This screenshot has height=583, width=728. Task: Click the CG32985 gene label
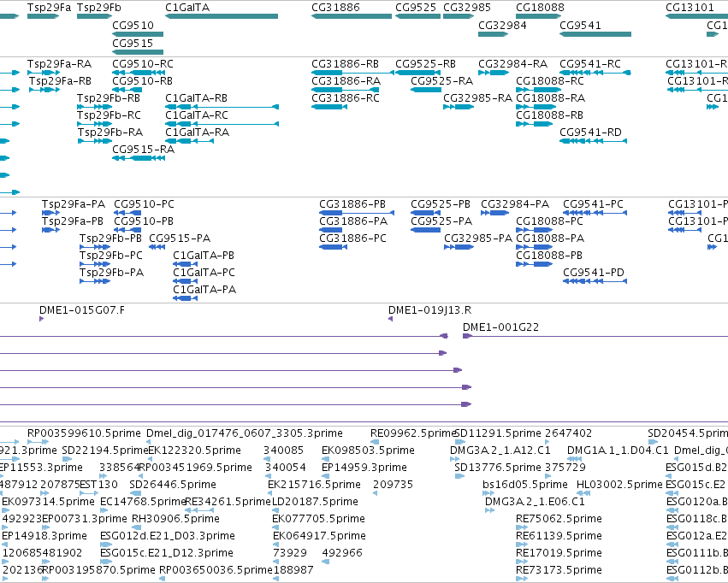[x=467, y=8]
